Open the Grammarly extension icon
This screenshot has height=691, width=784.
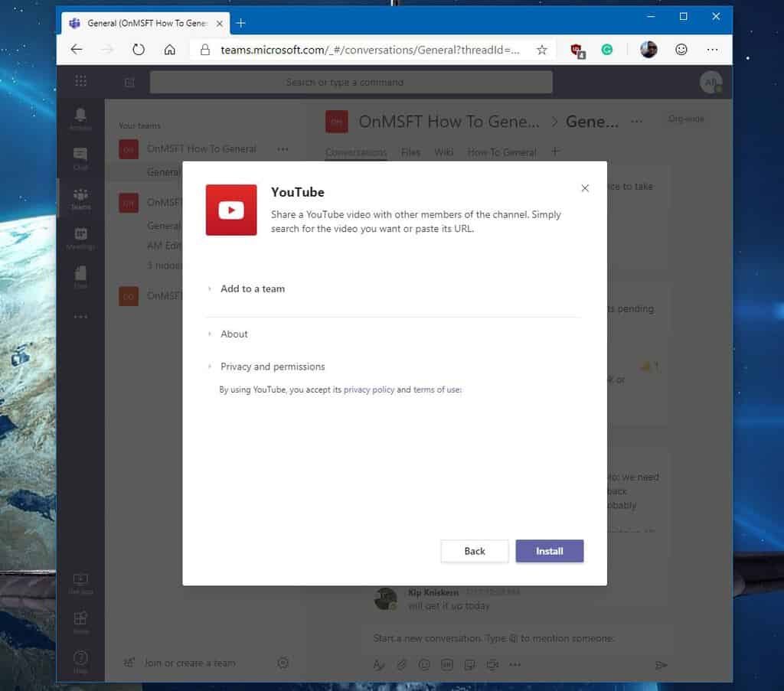pyautogui.click(x=607, y=50)
